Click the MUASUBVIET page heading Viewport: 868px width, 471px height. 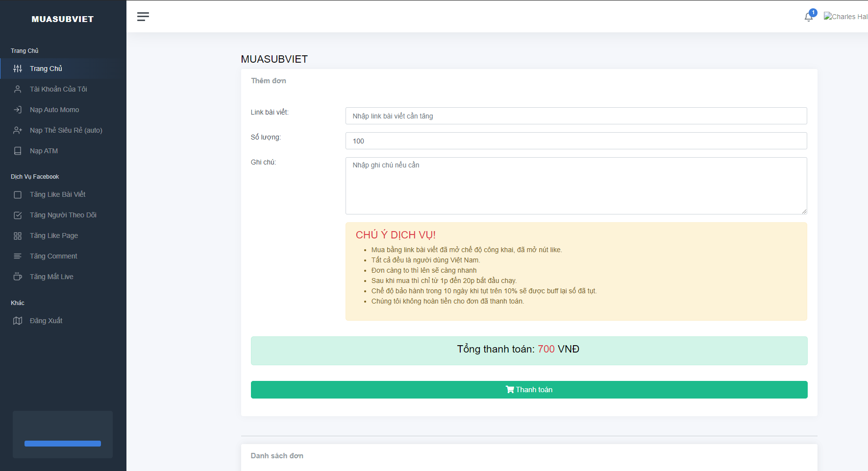274,59
